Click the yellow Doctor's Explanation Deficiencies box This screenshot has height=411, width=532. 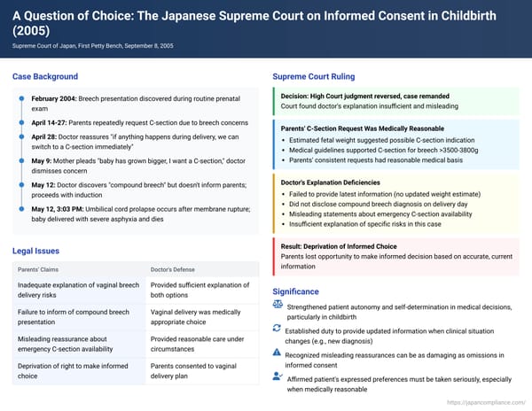click(395, 202)
